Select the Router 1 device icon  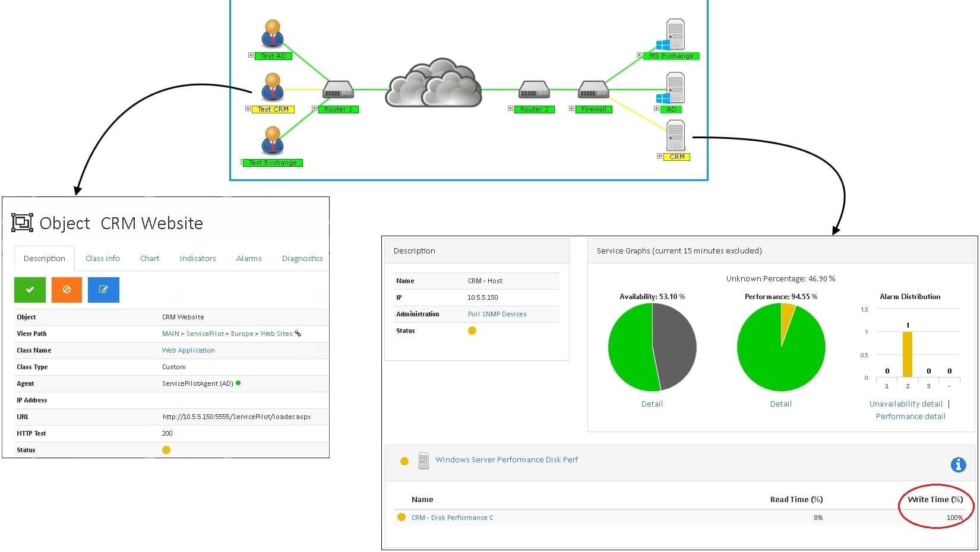coord(338,90)
